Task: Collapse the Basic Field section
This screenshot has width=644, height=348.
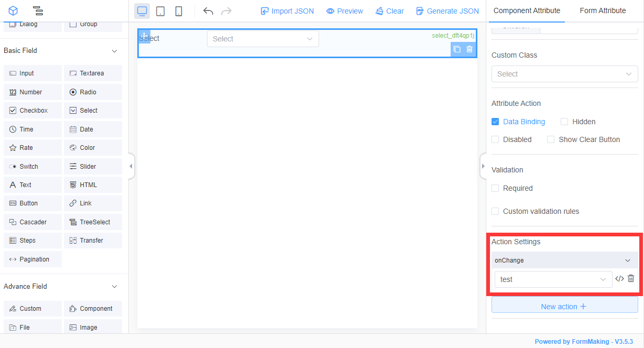Action: pyautogui.click(x=114, y=51)
